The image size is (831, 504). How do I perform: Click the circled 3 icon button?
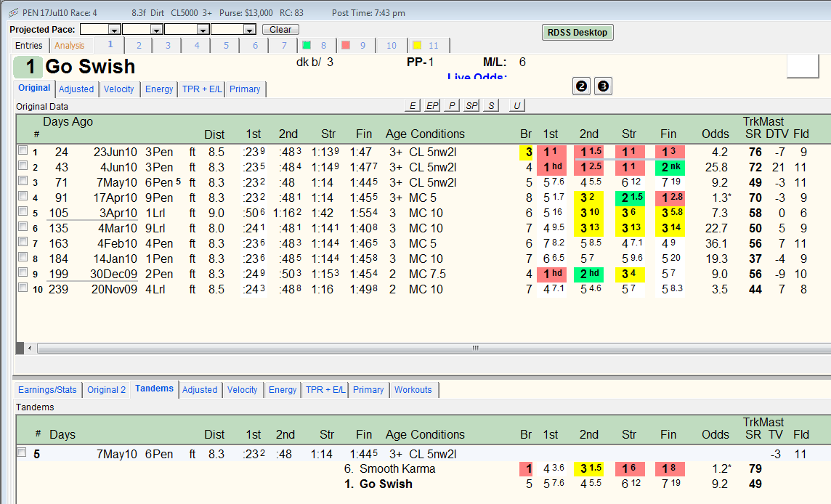point(603,86)
